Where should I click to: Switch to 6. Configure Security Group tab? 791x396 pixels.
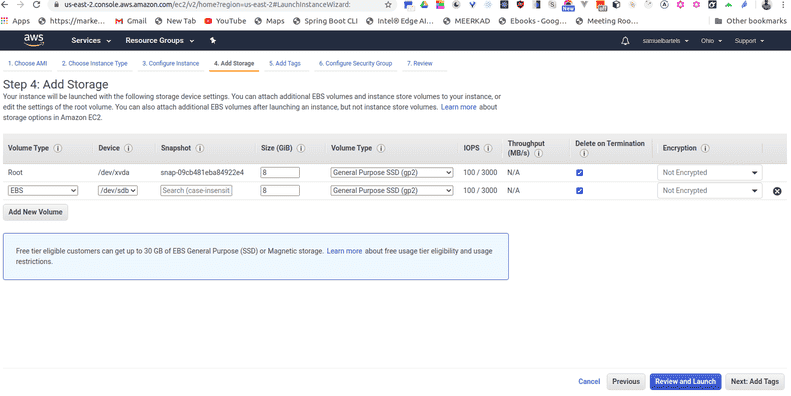click(x=355, y=64)
